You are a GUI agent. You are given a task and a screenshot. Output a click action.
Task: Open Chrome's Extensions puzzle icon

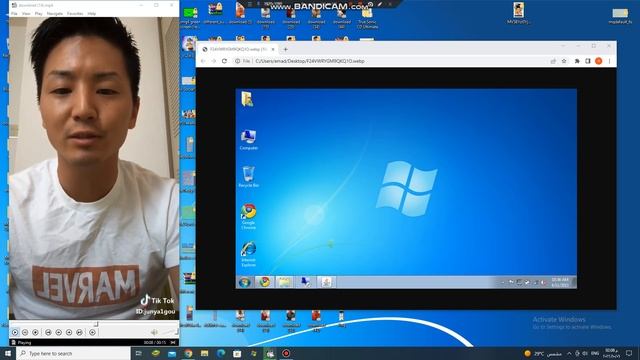(577, 61)
